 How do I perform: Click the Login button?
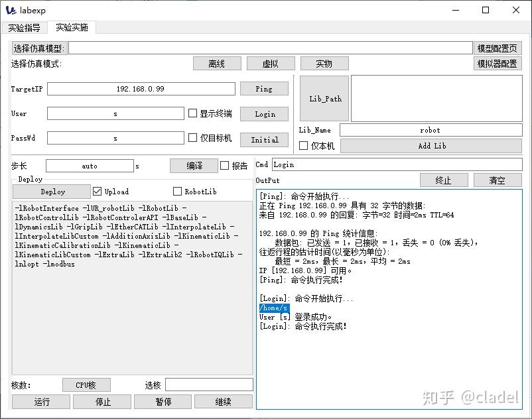pos(264,113)
